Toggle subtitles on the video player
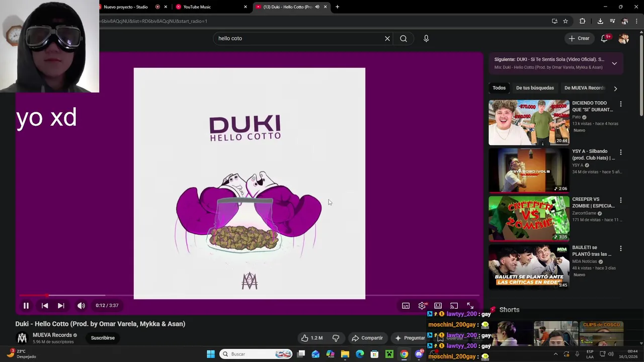 (406, 306)
